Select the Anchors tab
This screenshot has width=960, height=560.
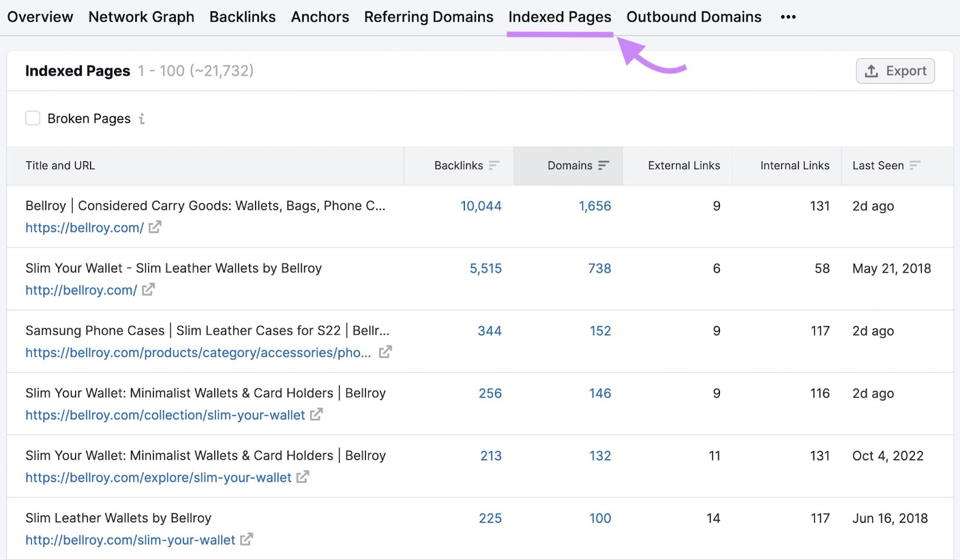tap(320, 17)
